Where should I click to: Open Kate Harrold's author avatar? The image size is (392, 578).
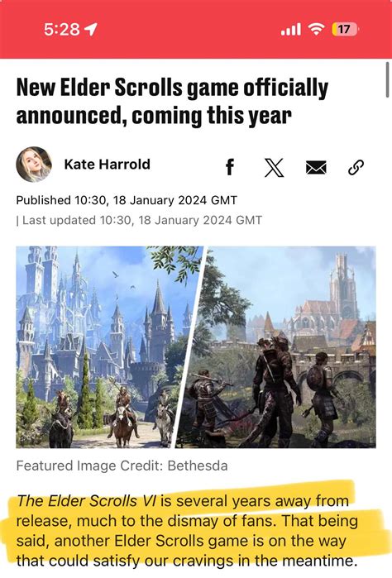(x=34, y=165)
